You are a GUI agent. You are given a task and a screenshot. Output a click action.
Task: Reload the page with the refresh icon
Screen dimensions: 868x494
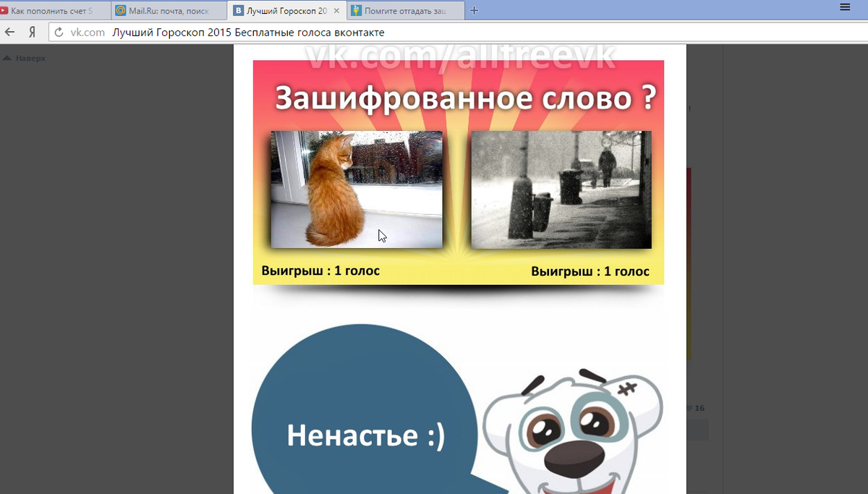pyautogui.click(x=59, y=33)
